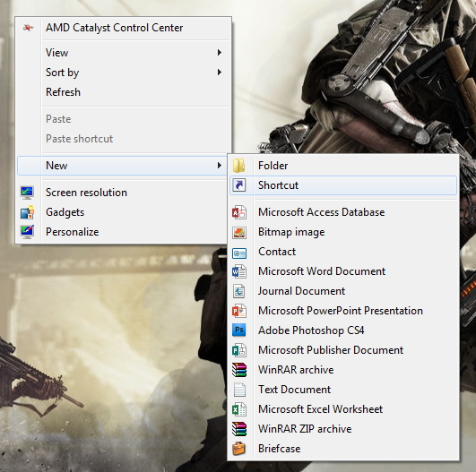The width and height of the screenshot is (476, 472).
Task: Select Refresh from the context menu
Action: pyautogui.click(x=123, y=92)
